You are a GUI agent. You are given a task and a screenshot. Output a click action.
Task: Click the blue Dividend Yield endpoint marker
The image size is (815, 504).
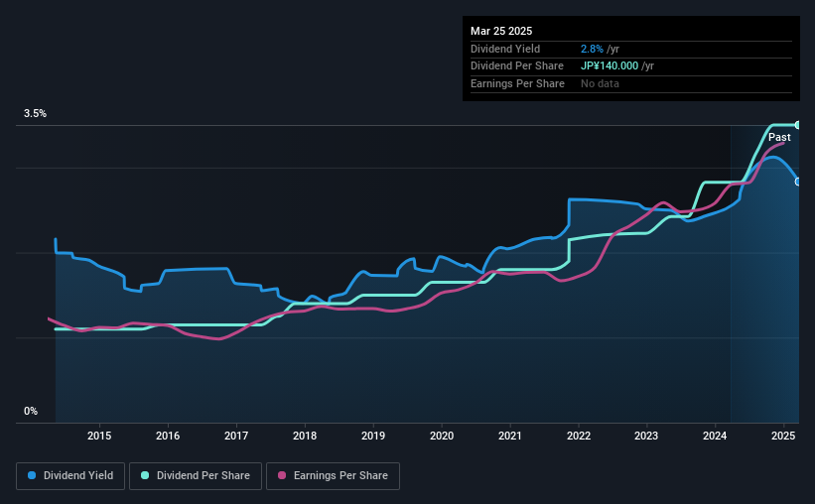point(798,182)
